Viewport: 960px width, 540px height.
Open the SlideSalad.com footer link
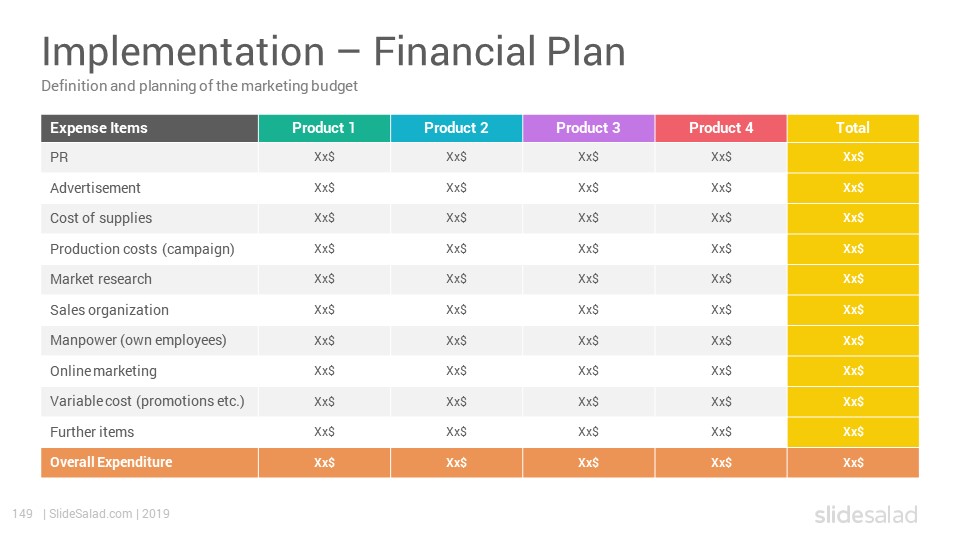[91, 514]
